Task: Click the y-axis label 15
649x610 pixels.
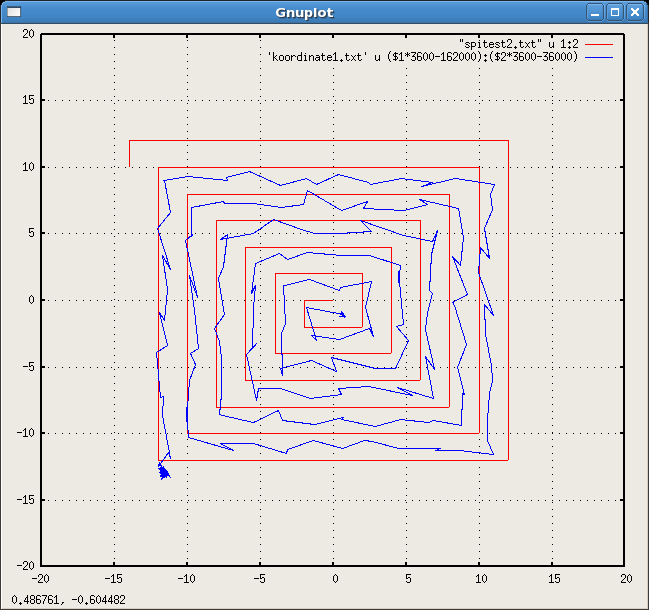Action: (28, 100)
